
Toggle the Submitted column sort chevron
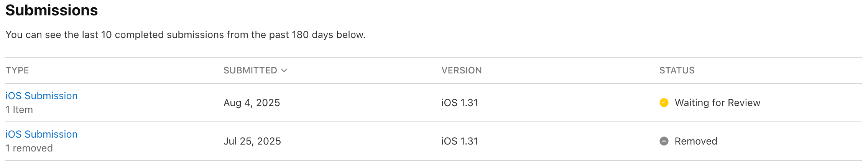(x=284, y=70)
